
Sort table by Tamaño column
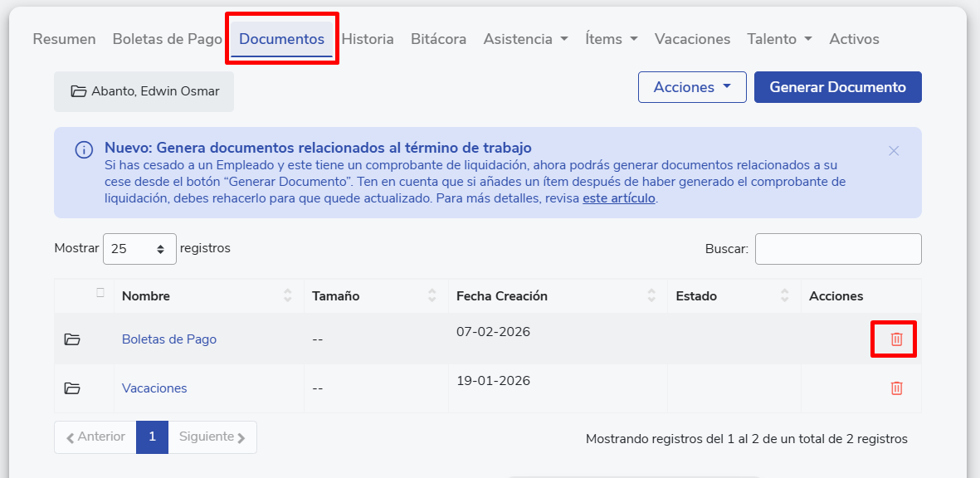pyautogui.click(x=431, y=296)
